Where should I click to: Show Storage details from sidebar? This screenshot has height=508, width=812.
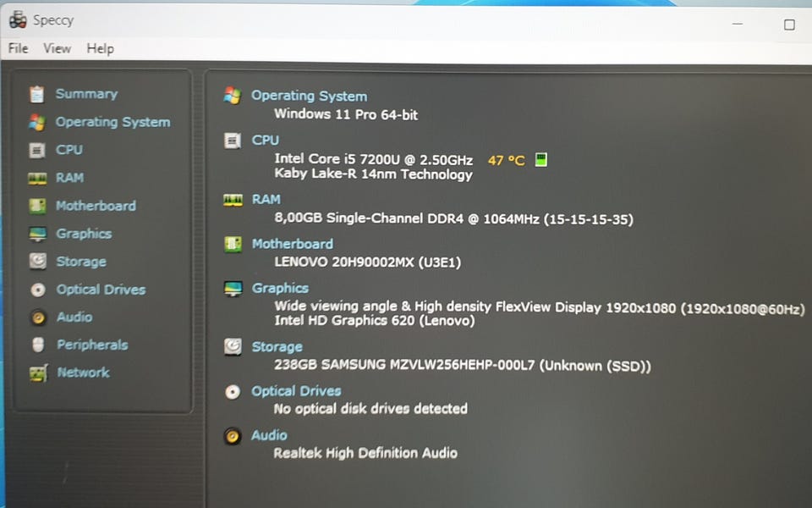coord(81,262)
